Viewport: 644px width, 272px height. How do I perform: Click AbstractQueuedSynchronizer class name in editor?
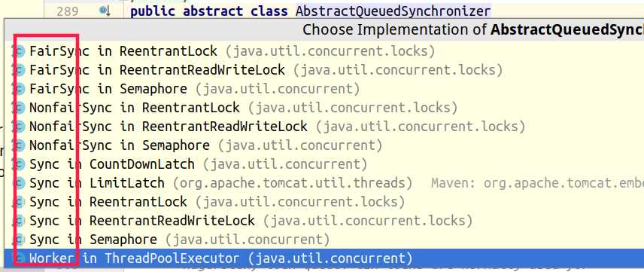point(393,11)
